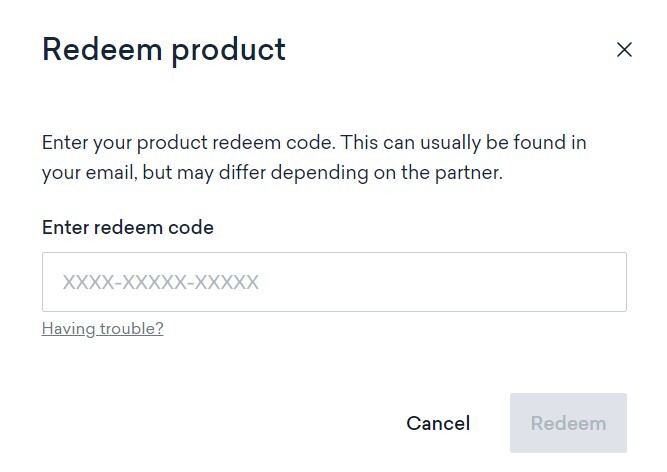Focus the text box under "Enter redeem code"
Image resolution: width=667 pixels, height=472 pixels.
pyautogui.click(x=334, y=282)
